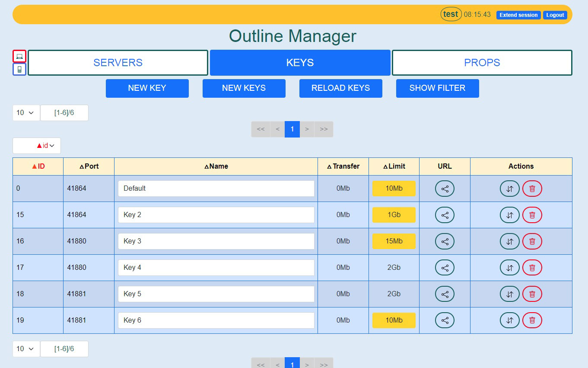The width and height of the screenshot is (588, 368).
Task: Share the URL for the Default key
Action: [445, 189]
